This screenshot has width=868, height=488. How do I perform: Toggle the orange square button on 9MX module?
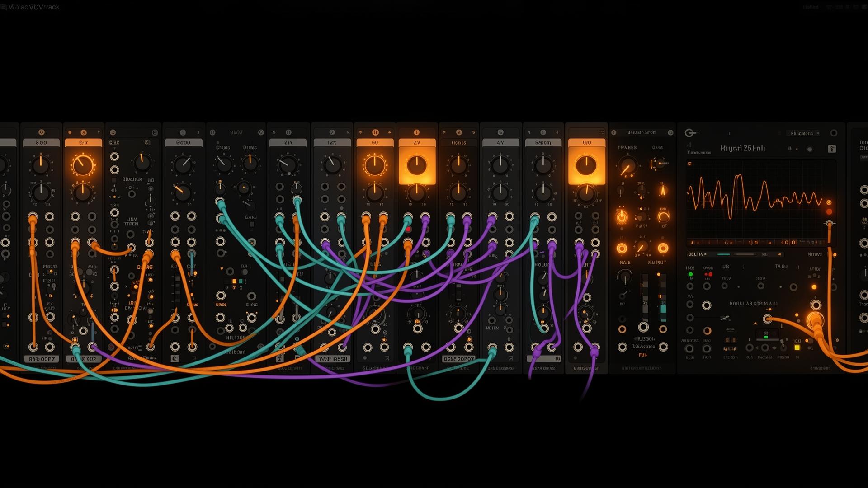click(234, 282)
